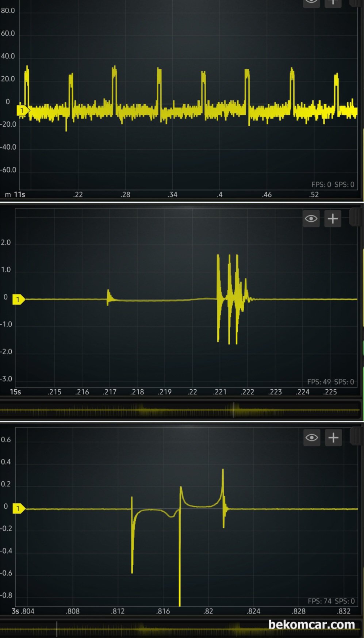Click the plus icon in the bottom graph
The height and width of the screenshot is (638, 364).
333,438
